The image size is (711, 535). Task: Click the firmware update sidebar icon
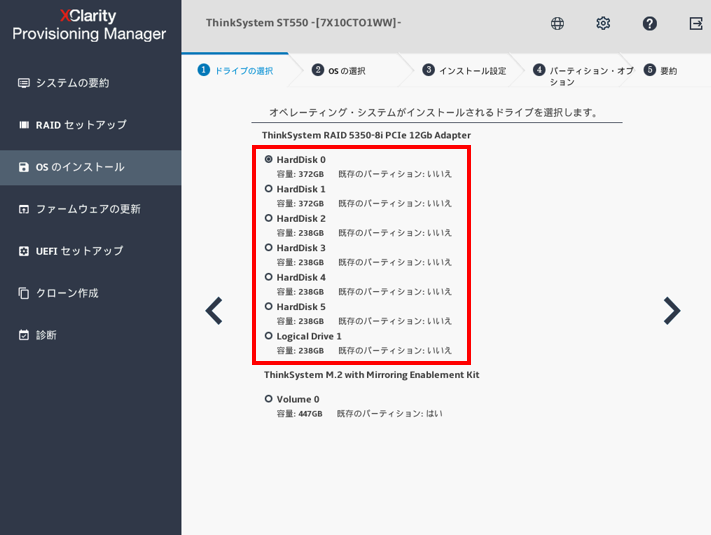(x=24, y=209)
